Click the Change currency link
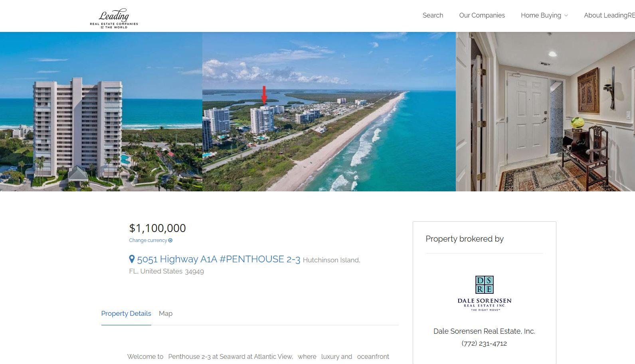 [x=148, y=240]
